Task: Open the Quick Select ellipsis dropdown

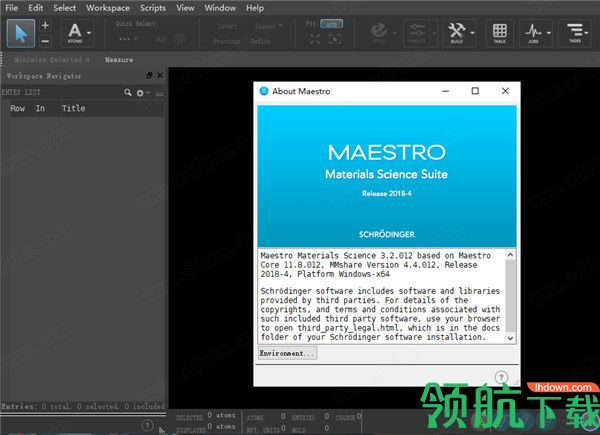Action: click(128, 39)
